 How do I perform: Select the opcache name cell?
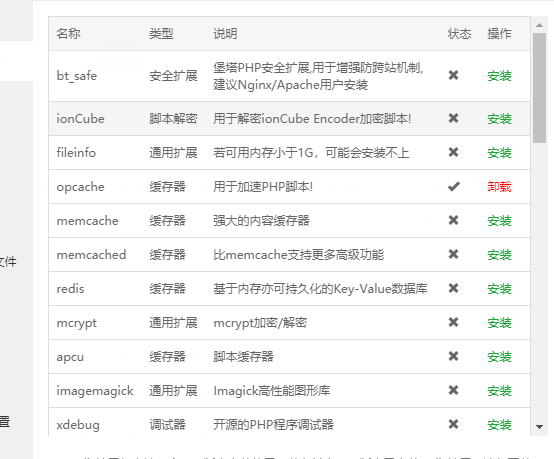click(x=81, y=187)
